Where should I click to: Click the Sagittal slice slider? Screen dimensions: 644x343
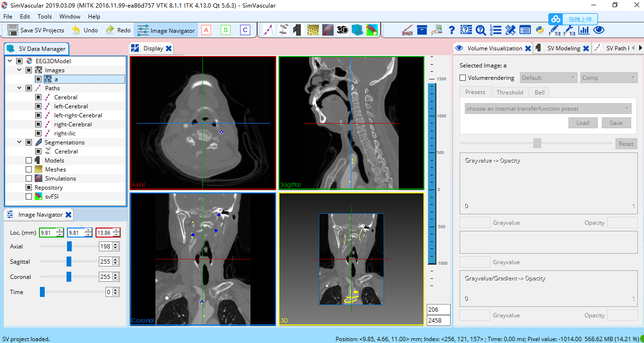[69, 261]
